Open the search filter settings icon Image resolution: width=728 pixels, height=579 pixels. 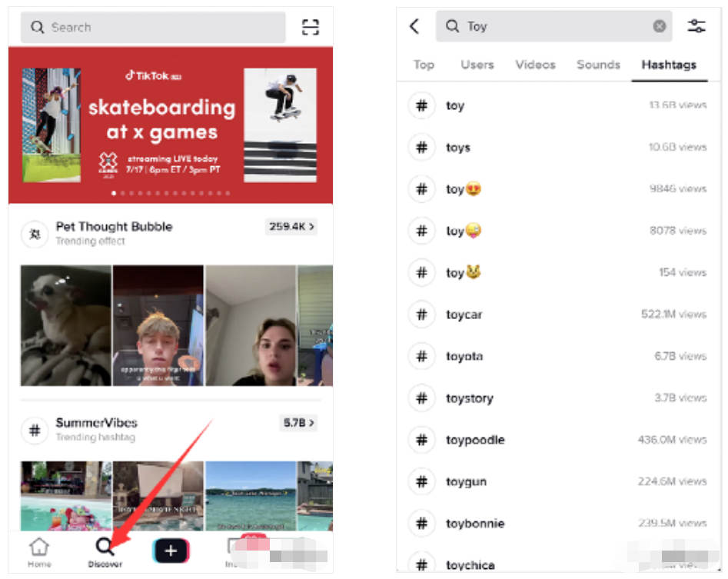[696, 26]
